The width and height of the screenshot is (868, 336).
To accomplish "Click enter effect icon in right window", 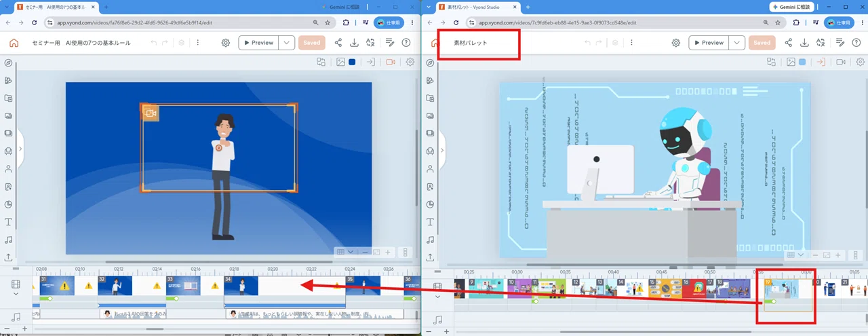I will tap(821, 62).
